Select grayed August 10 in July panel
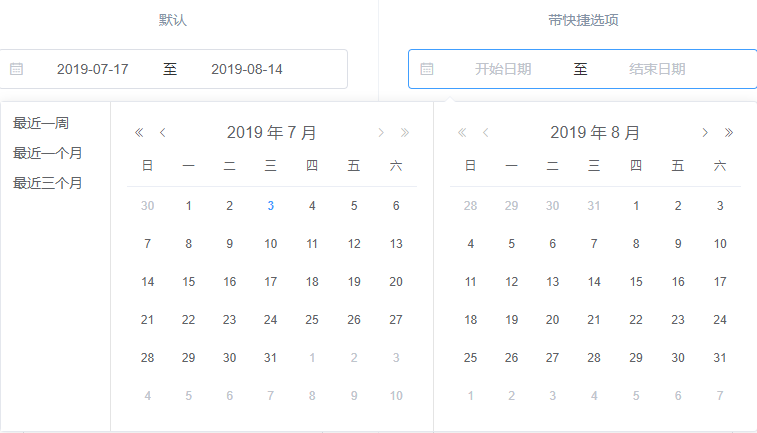This screenshot has width=757, height=433. [x=396, y=396]
